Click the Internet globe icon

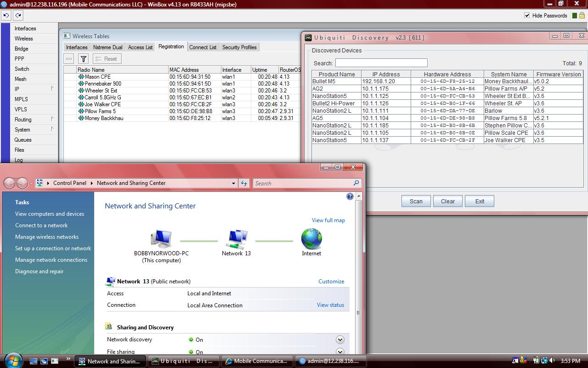click(x=311, y=239)
